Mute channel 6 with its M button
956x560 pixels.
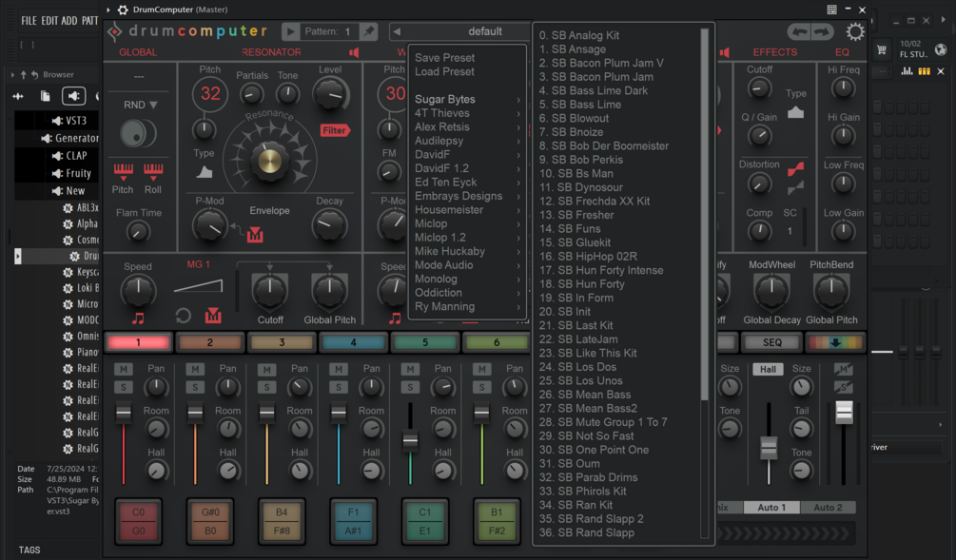coord(481,369)
